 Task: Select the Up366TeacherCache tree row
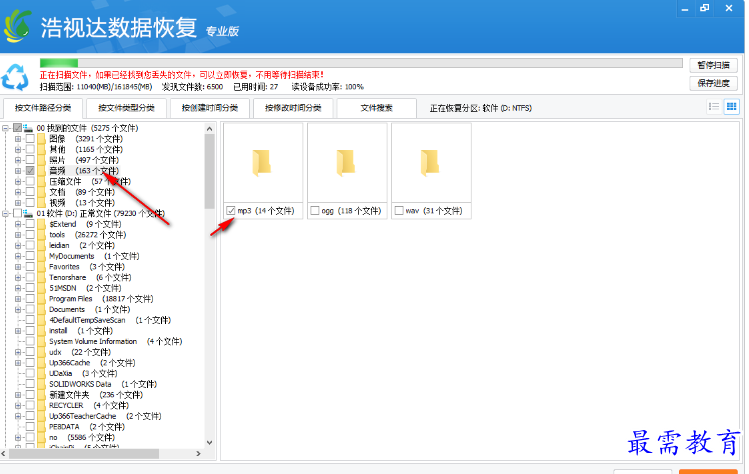pyautogui.click(x=105, y=416)
